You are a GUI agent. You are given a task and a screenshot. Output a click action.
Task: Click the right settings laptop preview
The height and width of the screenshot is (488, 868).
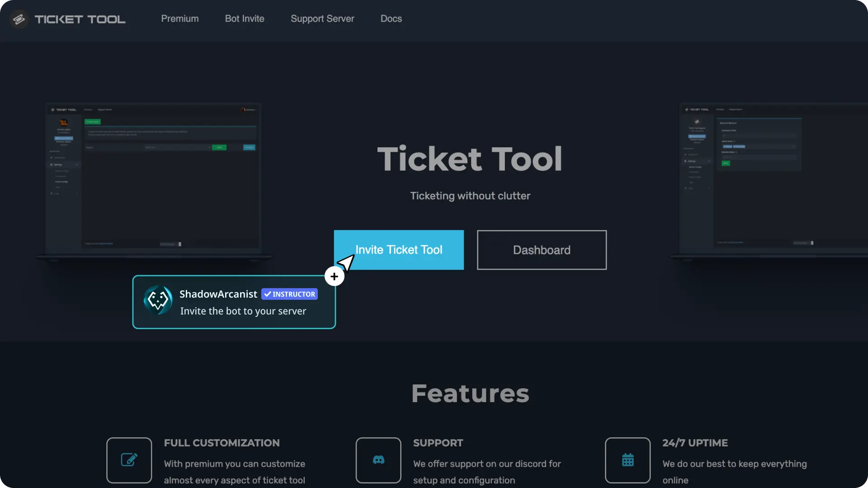769,182
